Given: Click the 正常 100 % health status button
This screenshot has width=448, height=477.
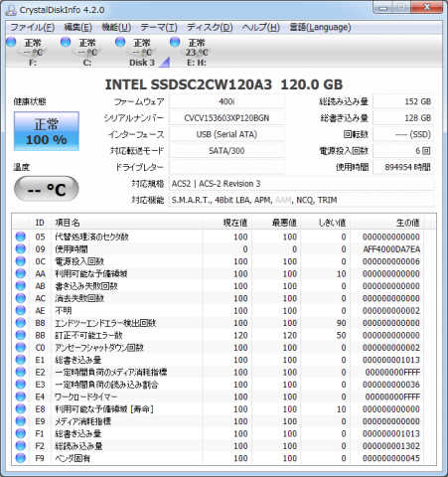Looking at the screenshot, I should (47, 131).
